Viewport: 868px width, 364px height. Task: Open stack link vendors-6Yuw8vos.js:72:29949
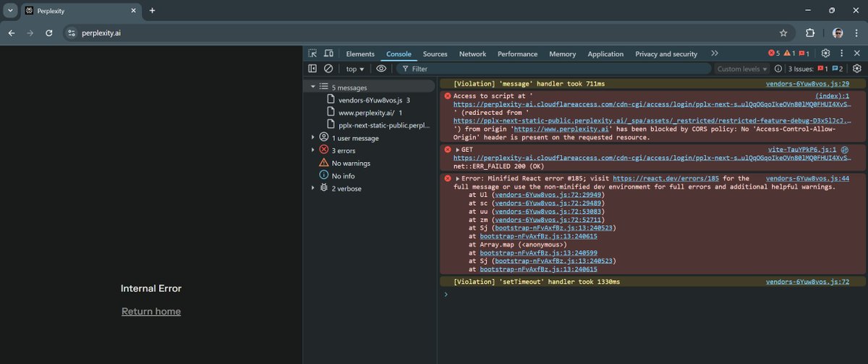[549, 195]
